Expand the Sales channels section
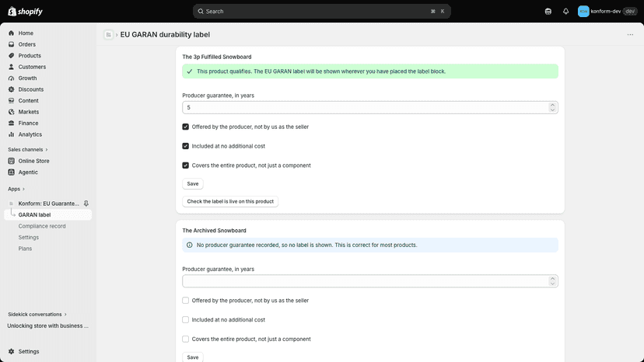This screenshot has width=644, height=362. pos(28,149)
